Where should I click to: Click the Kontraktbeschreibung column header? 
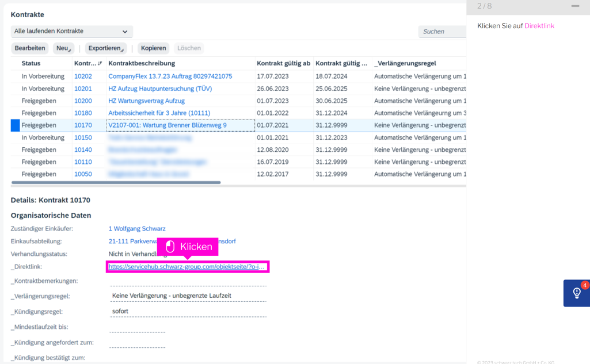(x=142, y=63)
